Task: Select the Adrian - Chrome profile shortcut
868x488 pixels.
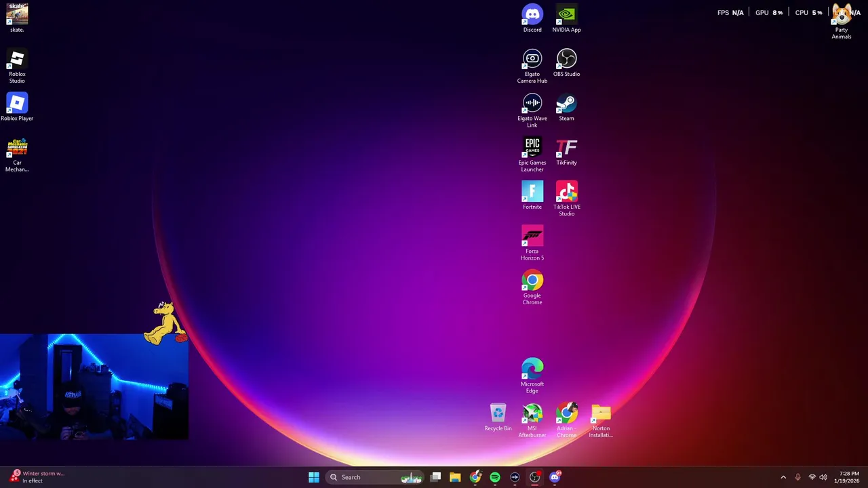Action: [566, 420]
